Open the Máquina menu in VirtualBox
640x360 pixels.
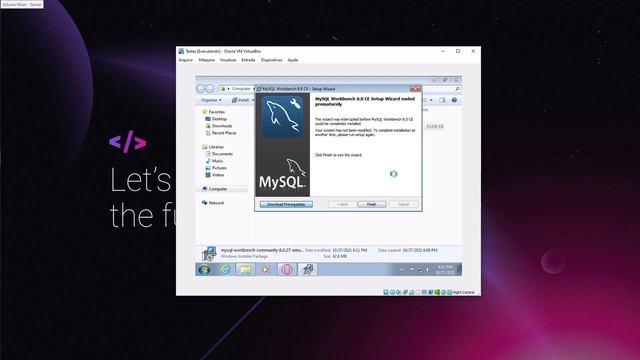207,60
